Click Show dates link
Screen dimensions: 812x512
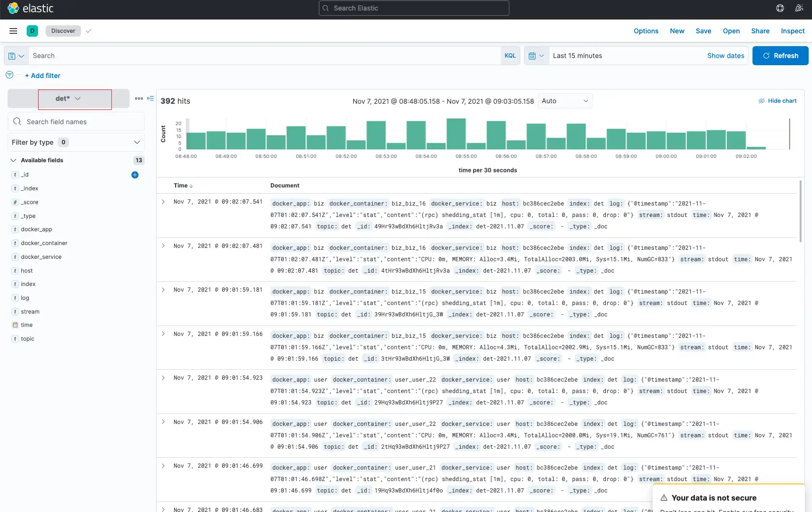(725, 56)
